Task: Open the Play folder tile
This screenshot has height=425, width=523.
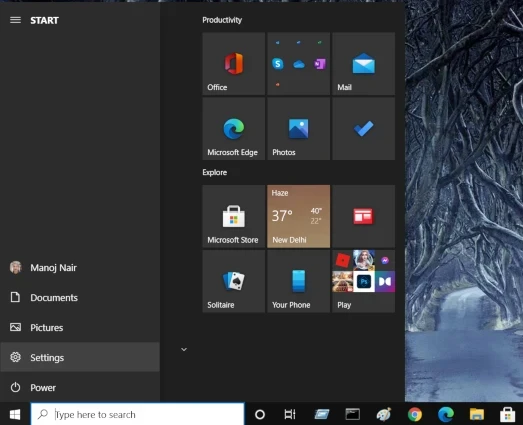Action: pyautogui.click(x=364, y=281)
